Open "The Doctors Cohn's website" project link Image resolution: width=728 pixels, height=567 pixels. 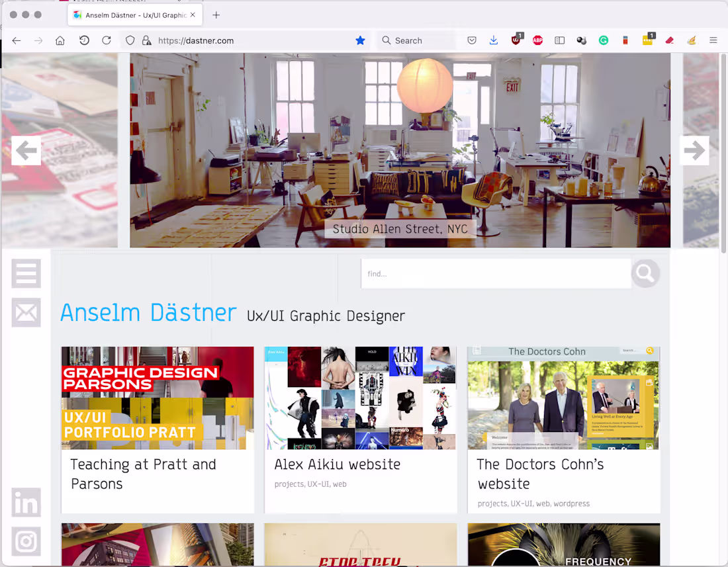540,474
